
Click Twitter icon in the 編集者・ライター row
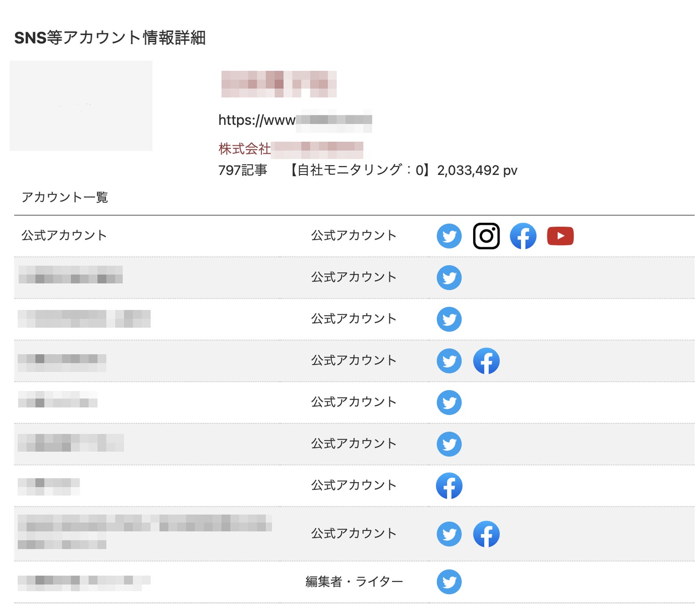(449, 582)
